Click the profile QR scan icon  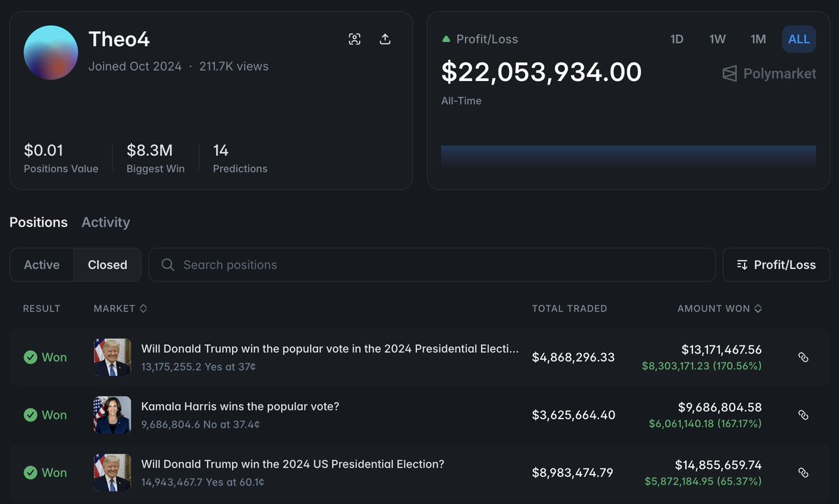coord(354,39)
